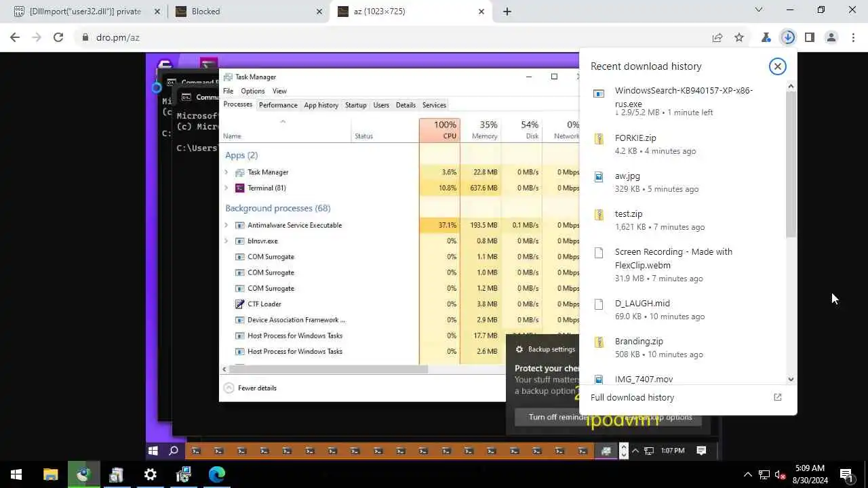Expand Antimalware Service Executable row
The width and height of the screenshot is (868, 488).
(226, 225)
